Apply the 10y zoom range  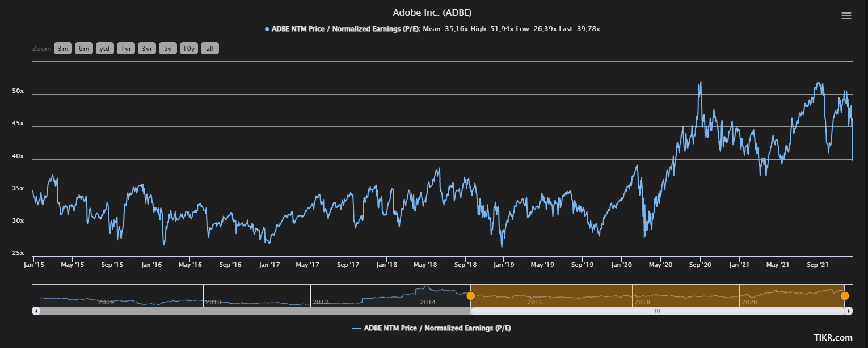click(x=188, y=49)
